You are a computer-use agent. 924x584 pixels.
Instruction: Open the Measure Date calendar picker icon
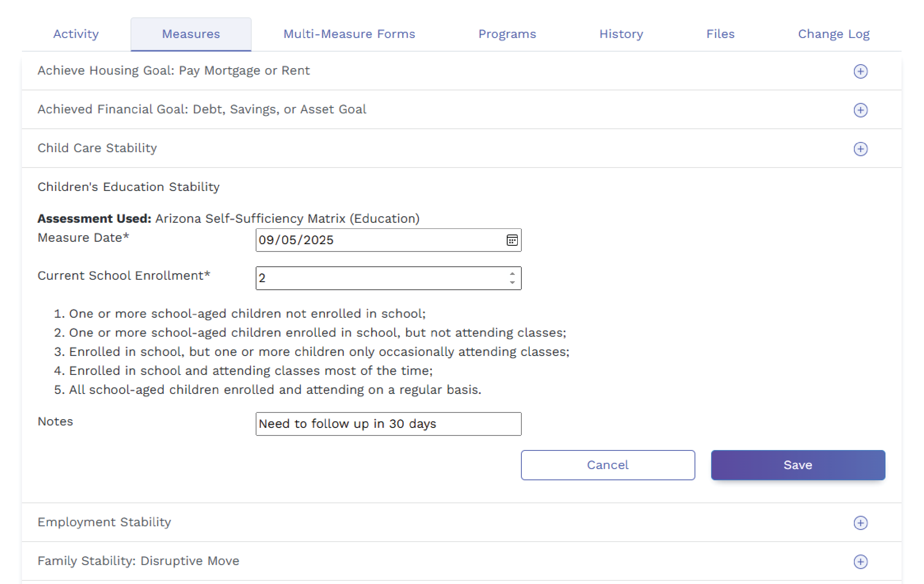[x=512, y=240]
